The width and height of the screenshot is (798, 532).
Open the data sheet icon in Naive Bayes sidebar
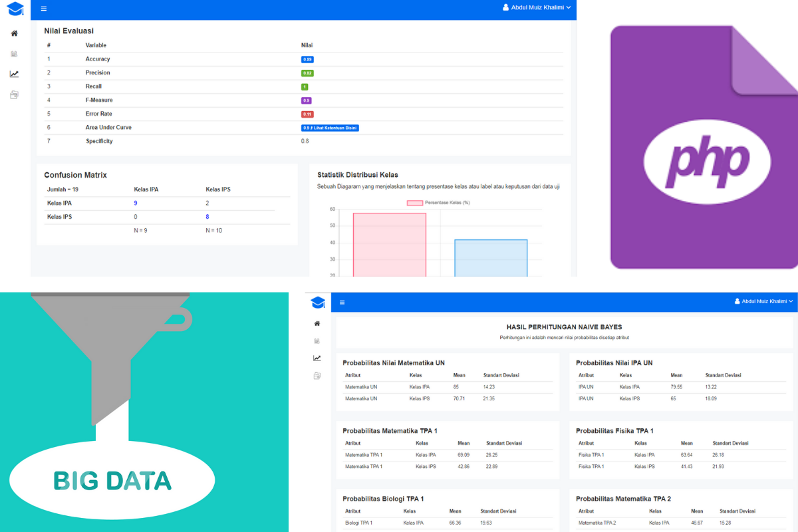tap(317, 341)
